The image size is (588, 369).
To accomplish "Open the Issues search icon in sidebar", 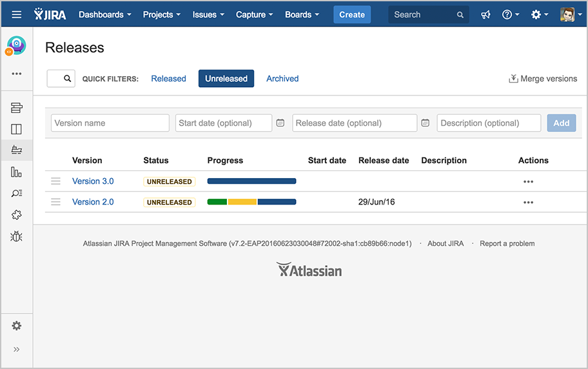I will click(17, 193).
